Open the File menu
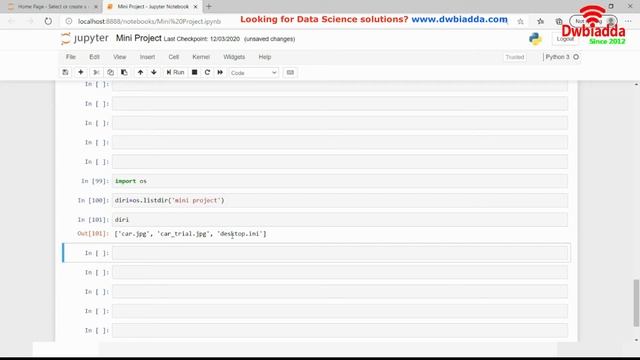The width and height of the screenshot is (640, 360). click(x=71, y=57)
